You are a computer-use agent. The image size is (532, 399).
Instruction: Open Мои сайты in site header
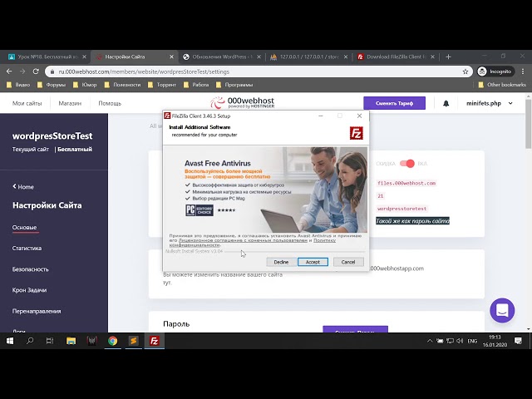click(27, 103)
